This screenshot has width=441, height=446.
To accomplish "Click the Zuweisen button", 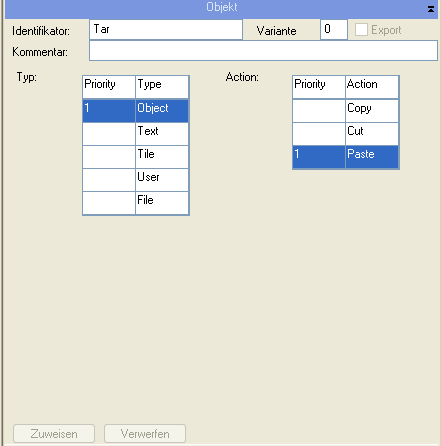I will 54,434.
